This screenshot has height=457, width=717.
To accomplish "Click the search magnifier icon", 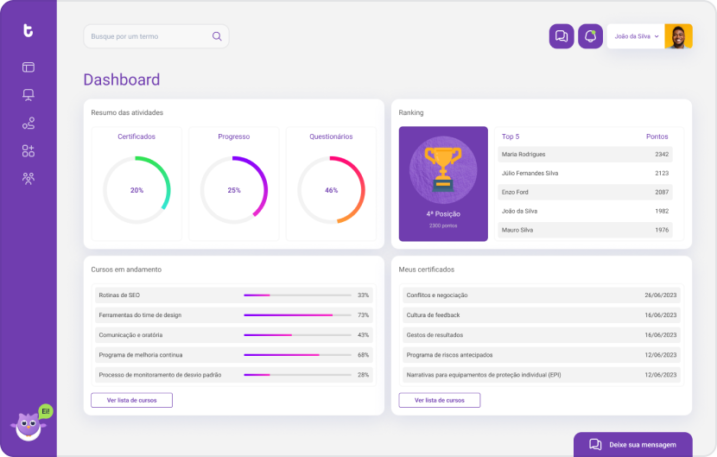I will click(217, 37).
